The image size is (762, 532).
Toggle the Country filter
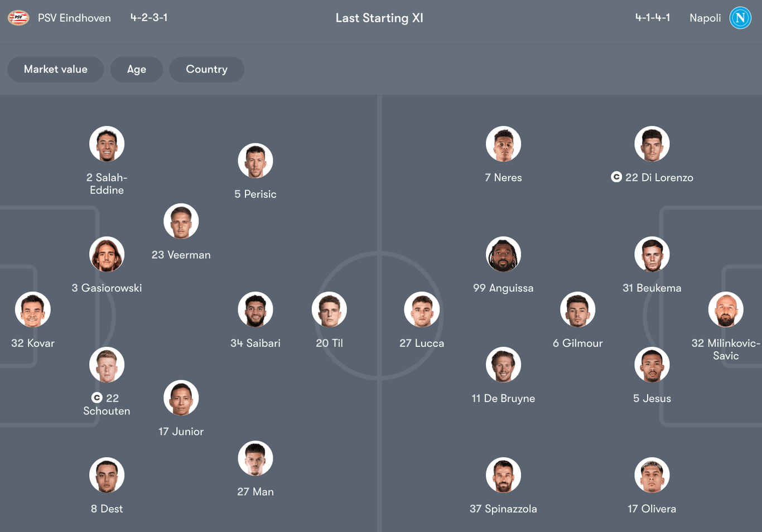coord(206,69)
